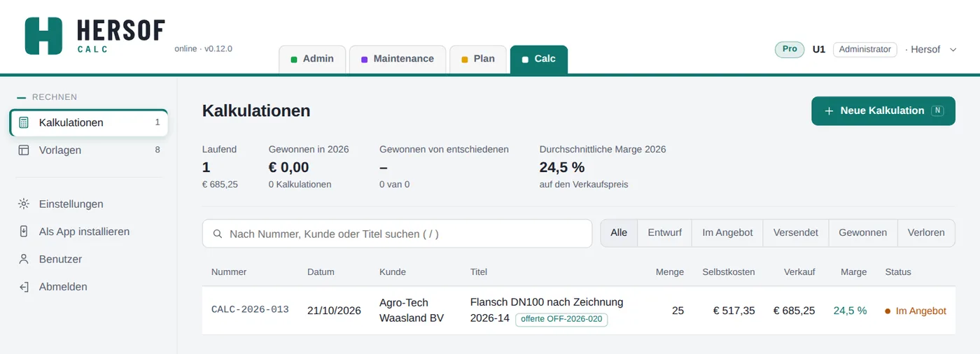The height and width of the screenshot is (354, 980).
Task: Filter calculations by Versendet
Action: pos(796,233)
